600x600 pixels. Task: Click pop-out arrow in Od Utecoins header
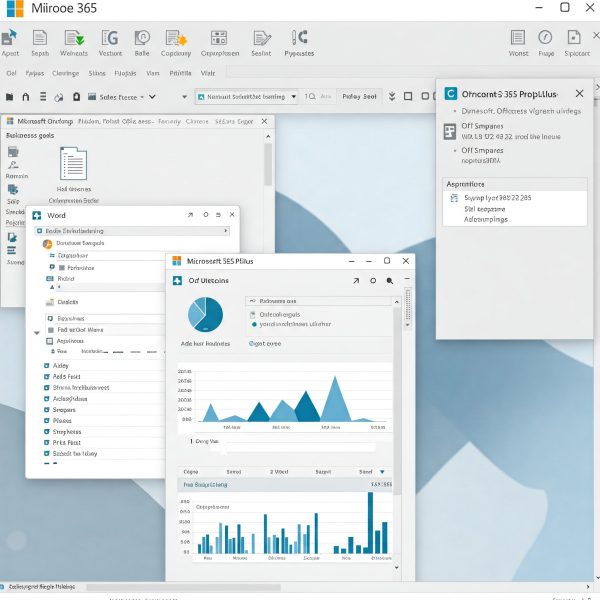click(356, 281)
